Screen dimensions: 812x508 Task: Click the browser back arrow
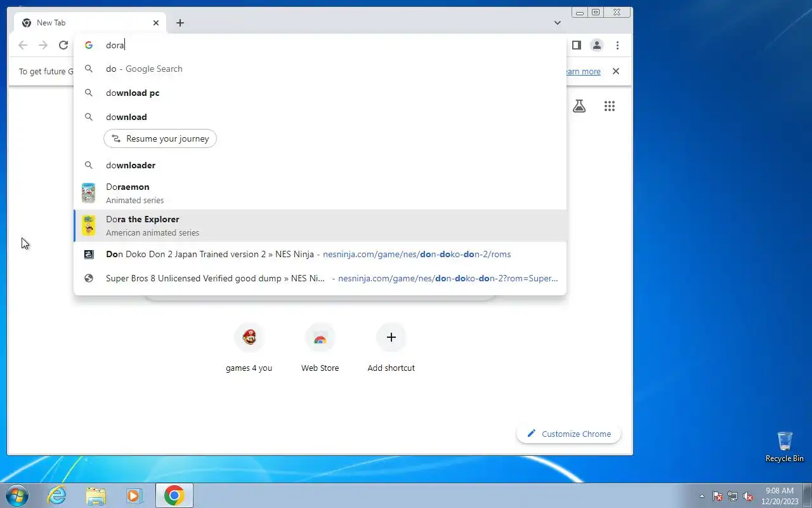[x=23, y=45]
